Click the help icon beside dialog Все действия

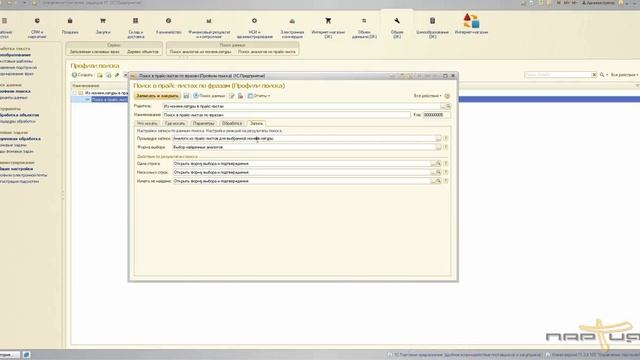tap(447, 96)
